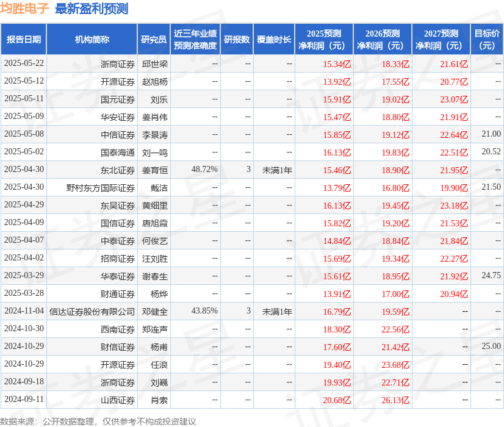Click 2027 profit value 19.90亿
The image size is (504, 427).
[x=454, y=188]
